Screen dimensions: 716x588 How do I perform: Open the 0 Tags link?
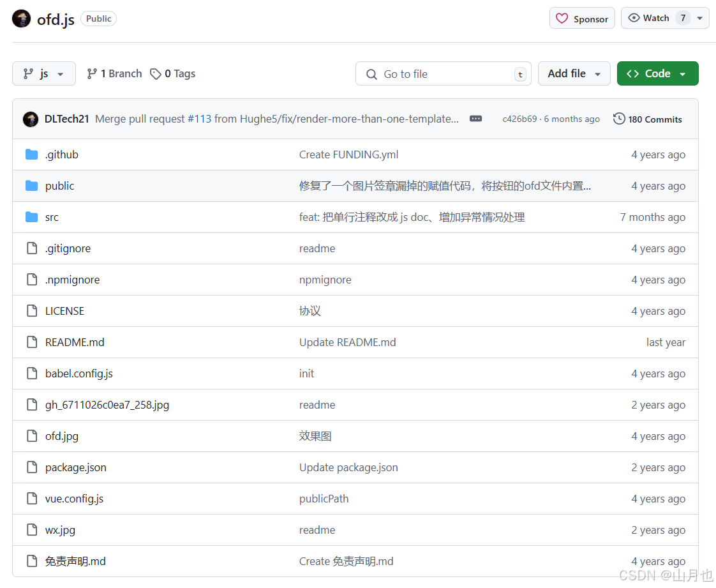(172, 73)
